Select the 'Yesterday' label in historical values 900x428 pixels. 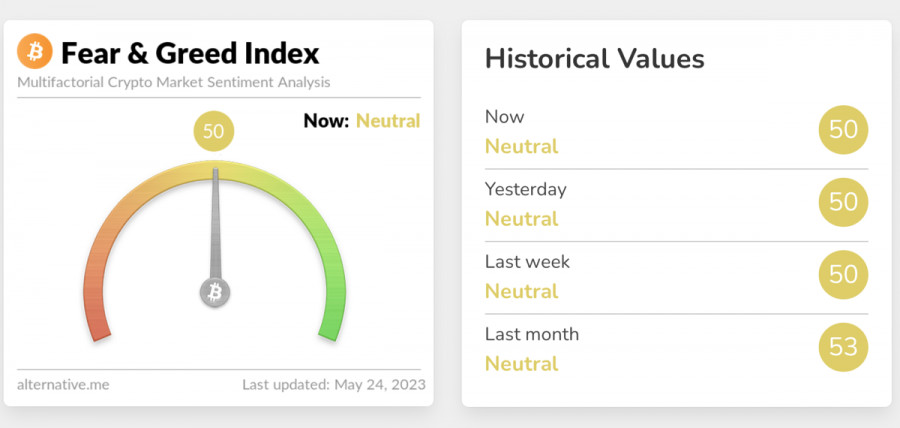525,189
